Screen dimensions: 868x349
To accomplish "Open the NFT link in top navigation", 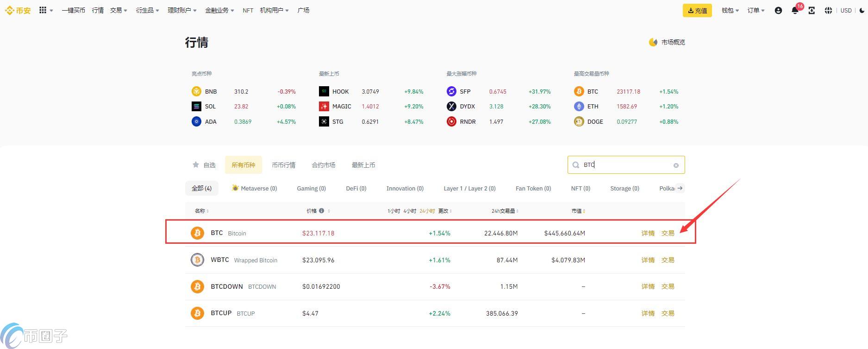I will (248, 10).
